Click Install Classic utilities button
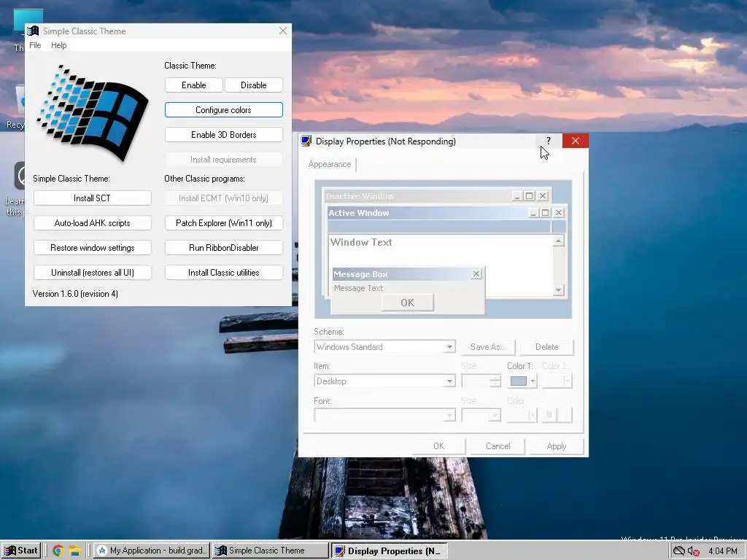This screenshot has height=560, width=747. pos(223,273)
